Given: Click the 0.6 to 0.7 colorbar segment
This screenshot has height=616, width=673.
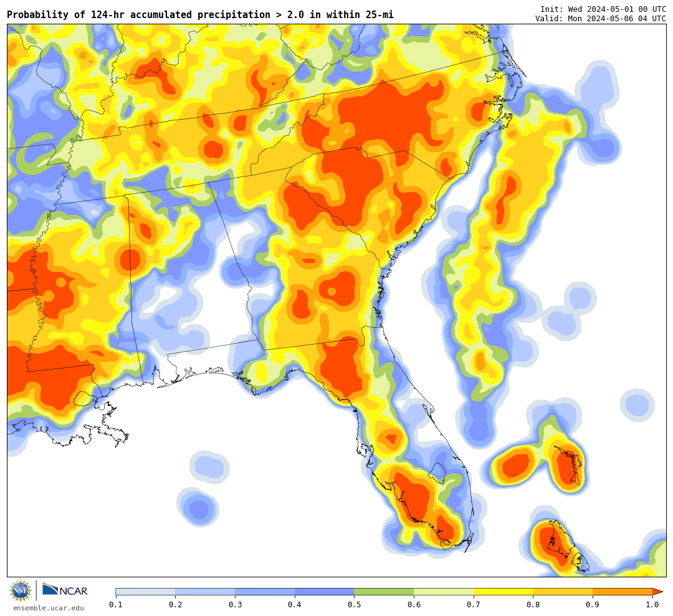Looking at the screenshot, I should coord(444,592).
